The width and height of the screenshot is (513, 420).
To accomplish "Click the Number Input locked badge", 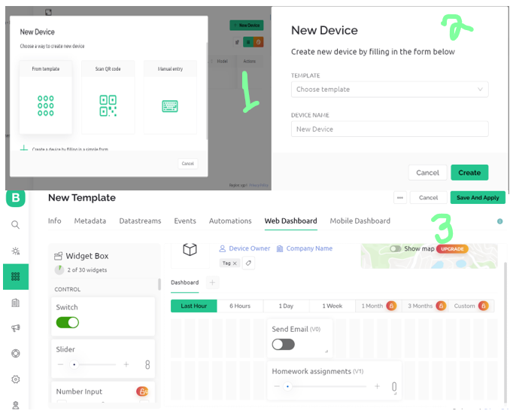I will click(x=142, y=391).
